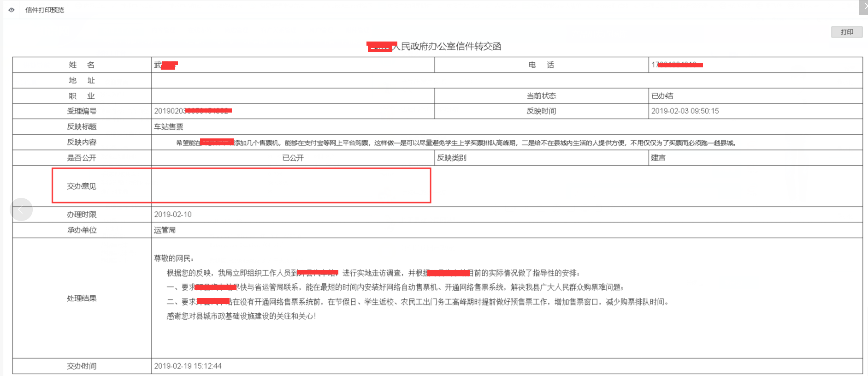The image size is (868, 376).
Task: Click the 运管局 department cell
Action: (x=165, y=230)
